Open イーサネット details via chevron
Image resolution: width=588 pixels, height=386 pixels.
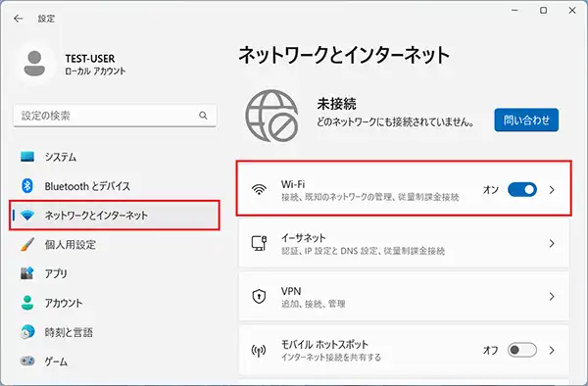pyautogui.click(x=552, y=243)
